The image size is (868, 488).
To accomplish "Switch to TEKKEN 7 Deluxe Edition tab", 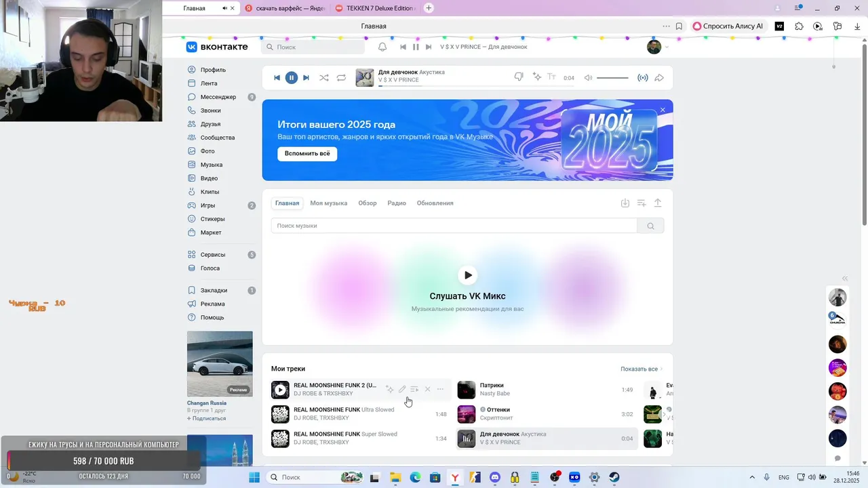I will (x=376, y=8).
